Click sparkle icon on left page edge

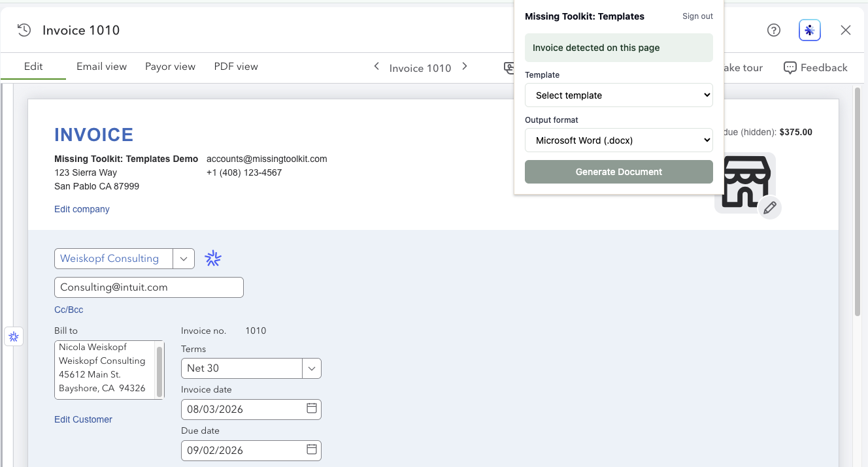tap(14, 336)
